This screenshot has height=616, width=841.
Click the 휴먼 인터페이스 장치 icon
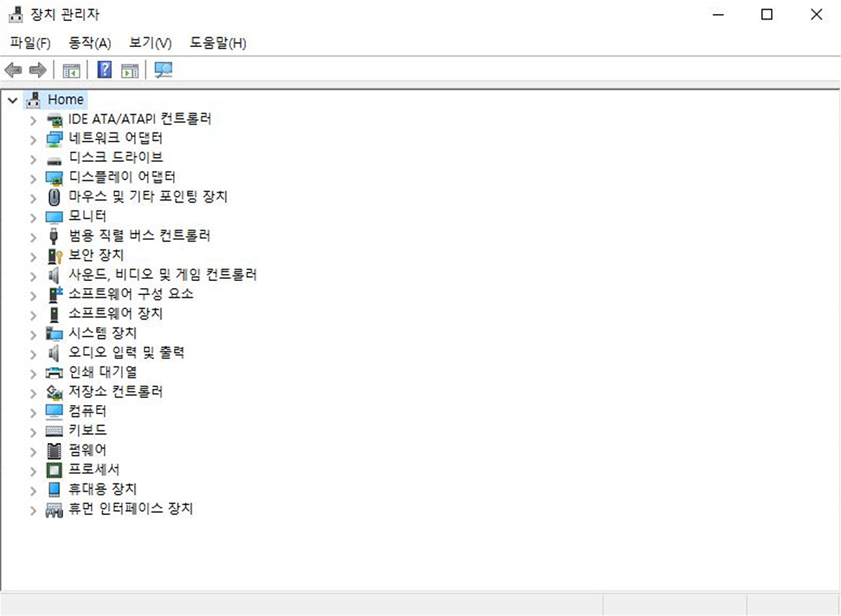coord(54,509)
